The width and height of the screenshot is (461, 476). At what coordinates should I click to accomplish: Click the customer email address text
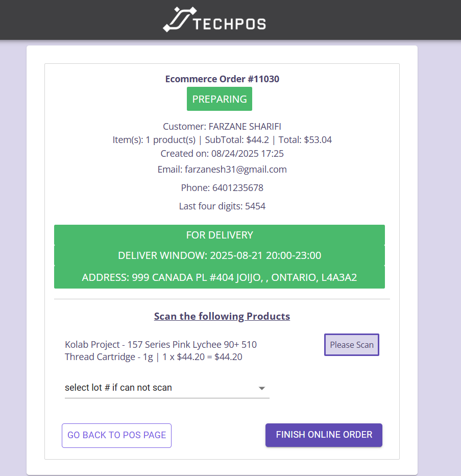236,170
